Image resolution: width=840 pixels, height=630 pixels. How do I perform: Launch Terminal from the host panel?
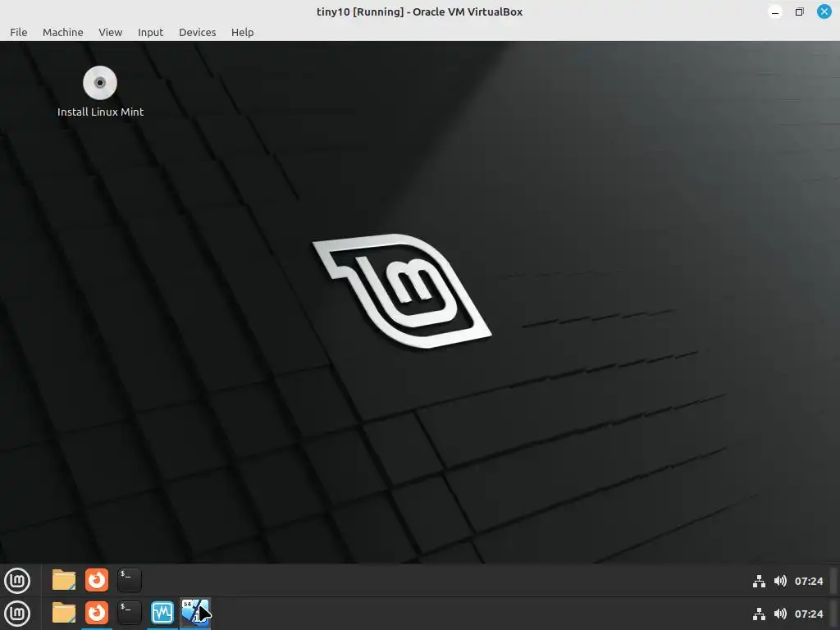129,613
